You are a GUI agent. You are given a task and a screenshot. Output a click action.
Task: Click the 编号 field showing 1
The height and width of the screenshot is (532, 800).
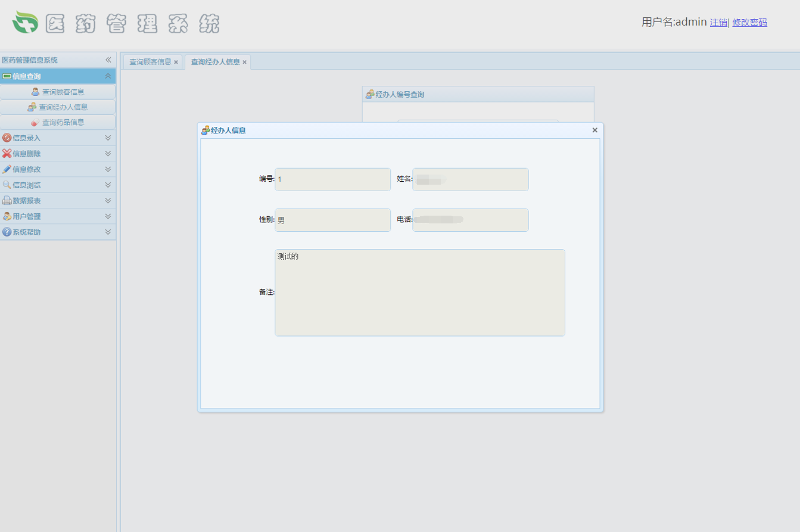click(x=333, y=179)
